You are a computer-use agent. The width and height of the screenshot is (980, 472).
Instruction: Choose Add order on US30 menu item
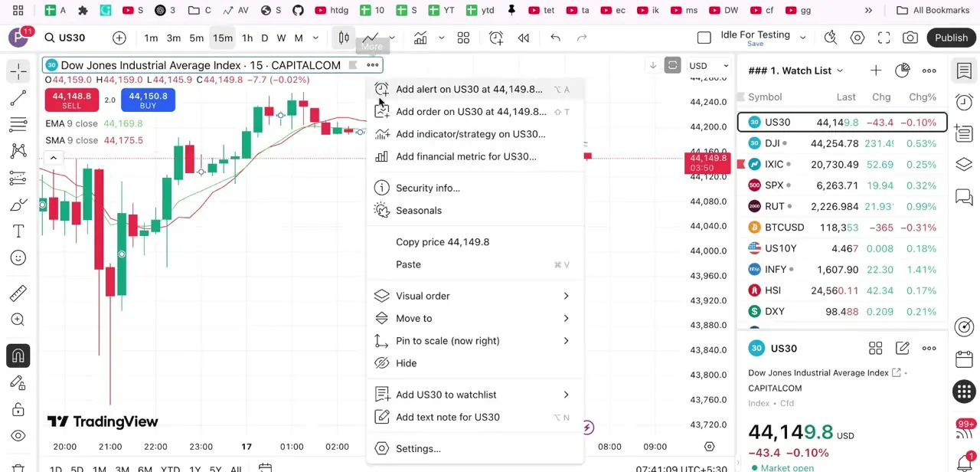475,112
